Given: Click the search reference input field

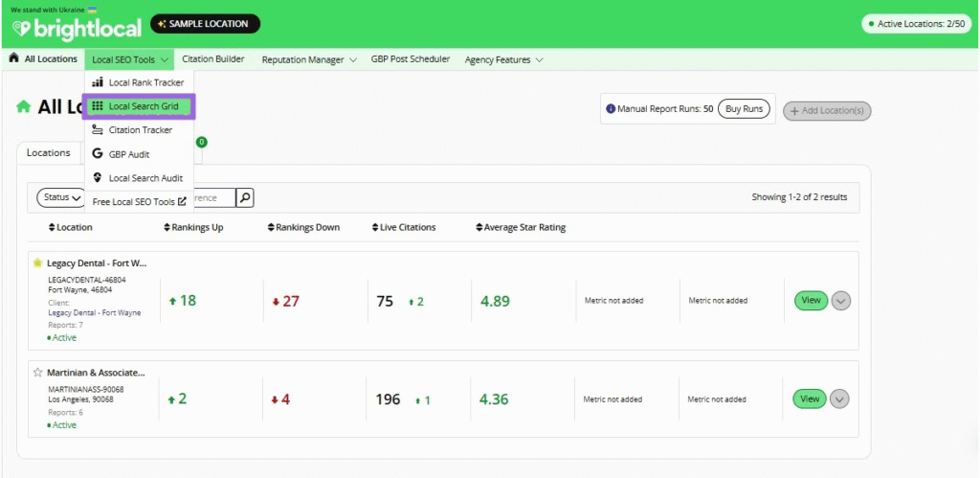Looking at the screenshot, I should [x=213, y=197].
